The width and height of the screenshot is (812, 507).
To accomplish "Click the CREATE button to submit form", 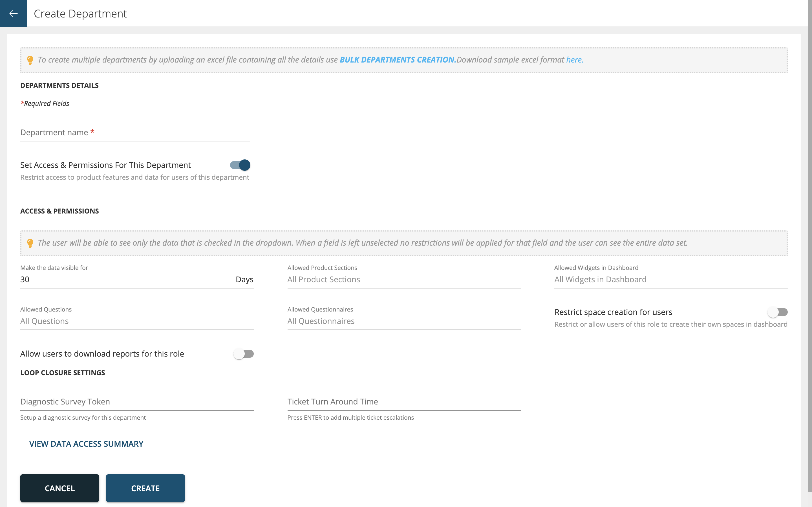I will (145, 488).
